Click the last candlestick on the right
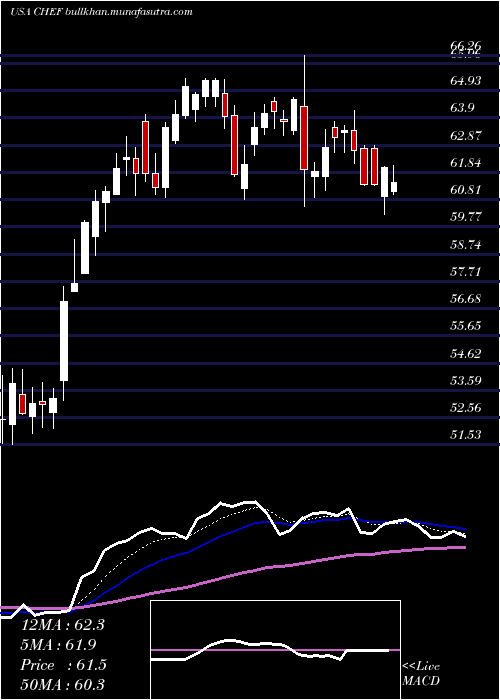The height and width of the screenshot is (700, 500). pos(394,180)
